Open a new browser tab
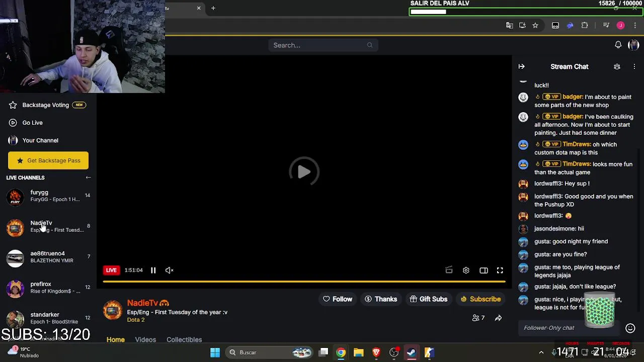Screen dimensions: 644x362 (213, 8)
